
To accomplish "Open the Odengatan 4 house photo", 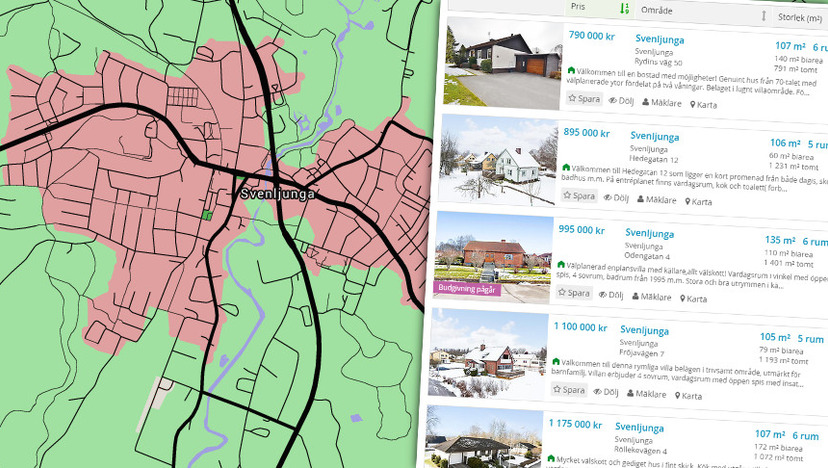I will (x=493, y=257).
